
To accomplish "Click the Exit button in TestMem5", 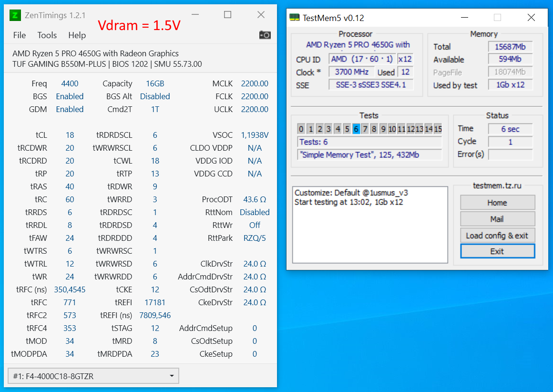I will [x=497, y=251].
